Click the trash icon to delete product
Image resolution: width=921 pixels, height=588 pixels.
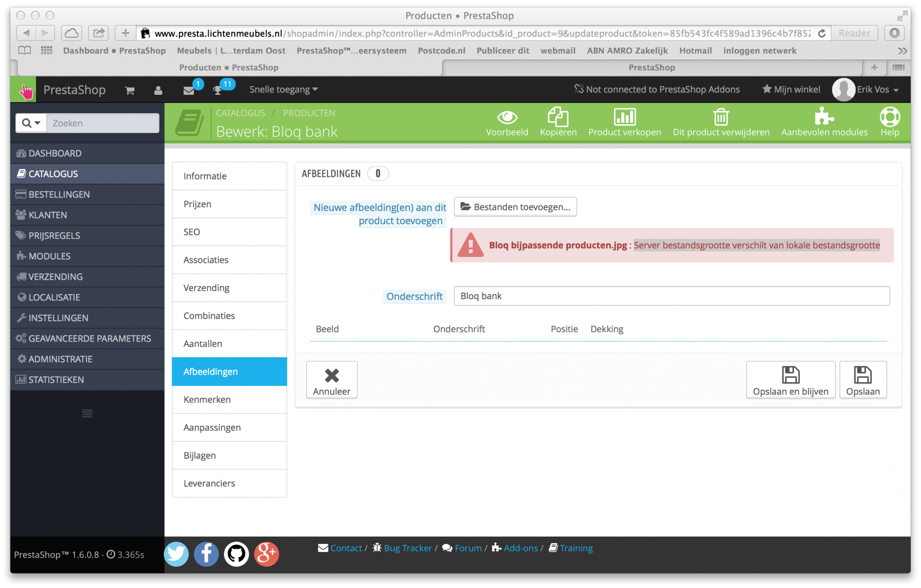click(721, 117)
